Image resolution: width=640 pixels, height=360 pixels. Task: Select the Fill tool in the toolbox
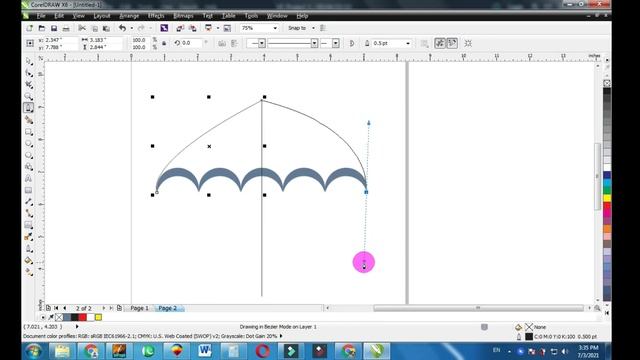pyautogui.click(x=29, y=260)
